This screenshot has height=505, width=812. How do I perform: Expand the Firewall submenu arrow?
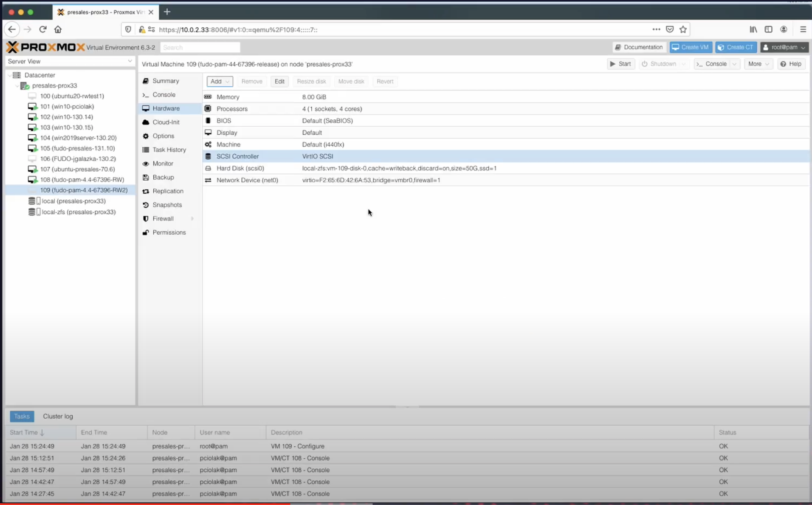coord(192,219)
